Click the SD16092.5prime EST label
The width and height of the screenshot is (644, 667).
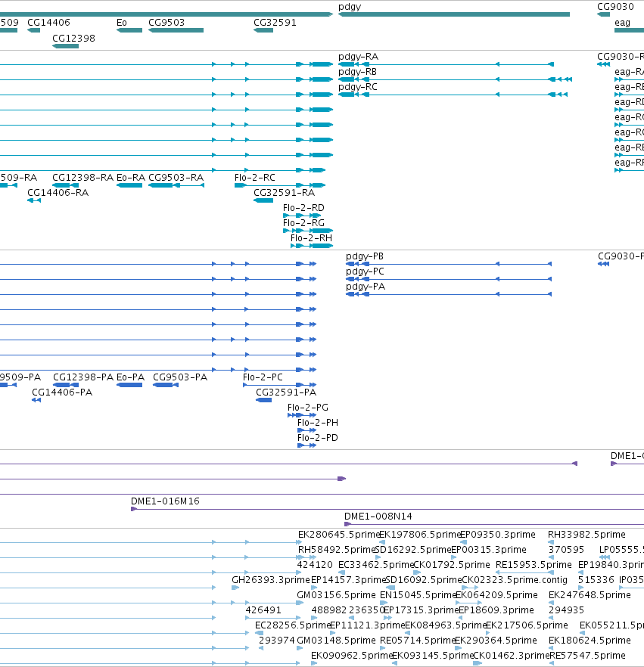pyautogui.click(x=423, y=580)
